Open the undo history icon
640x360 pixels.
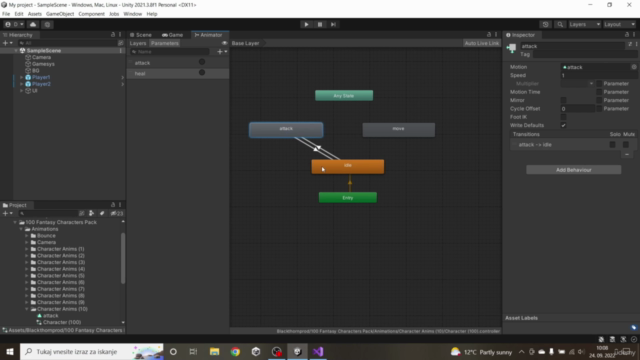(545, 24)
